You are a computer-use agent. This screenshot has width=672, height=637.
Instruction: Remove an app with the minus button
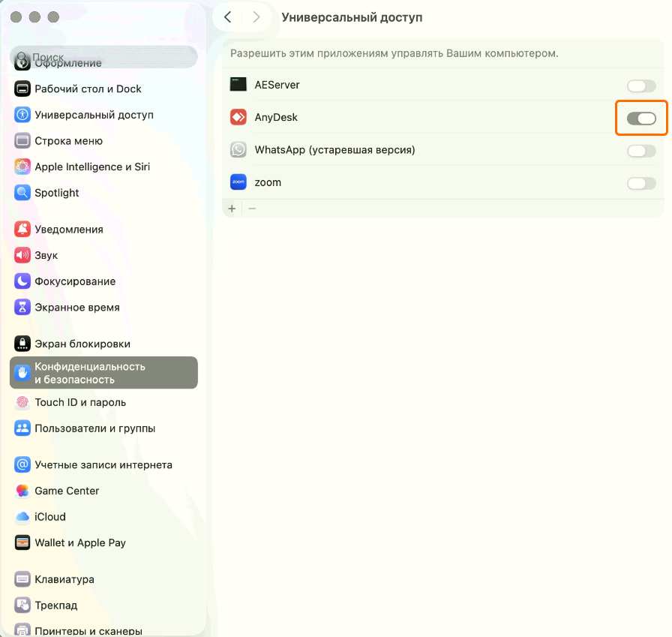250,208
